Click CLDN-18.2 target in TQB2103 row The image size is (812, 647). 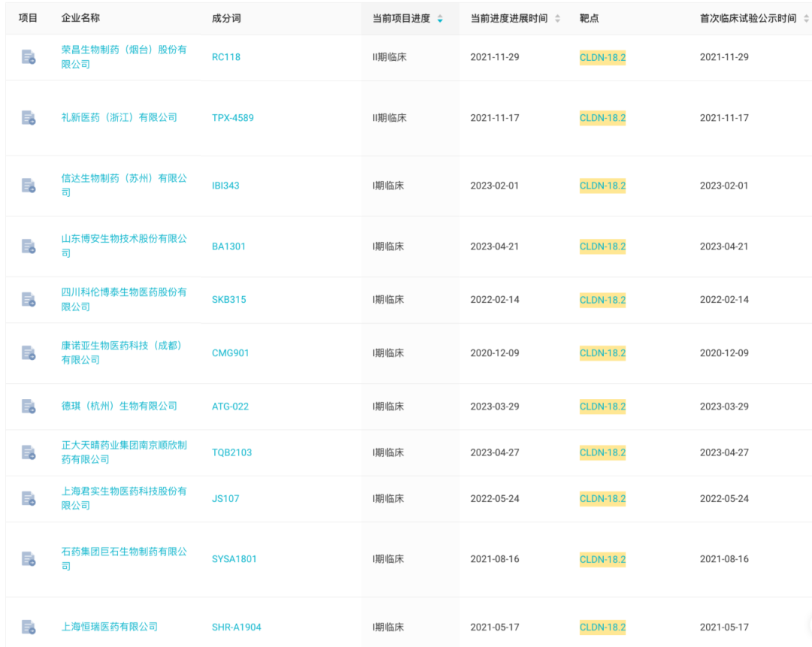click(x=602, y=453)
